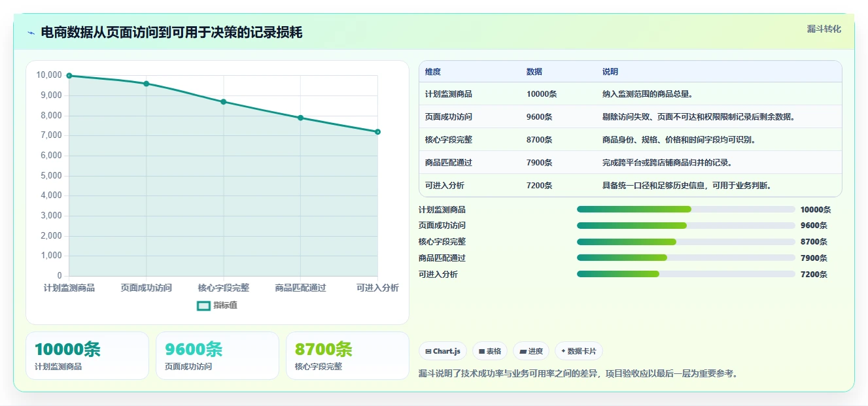Click the lightning icon beside the dashboard title
Screen dimensions: 868x406
pos(31,33)
